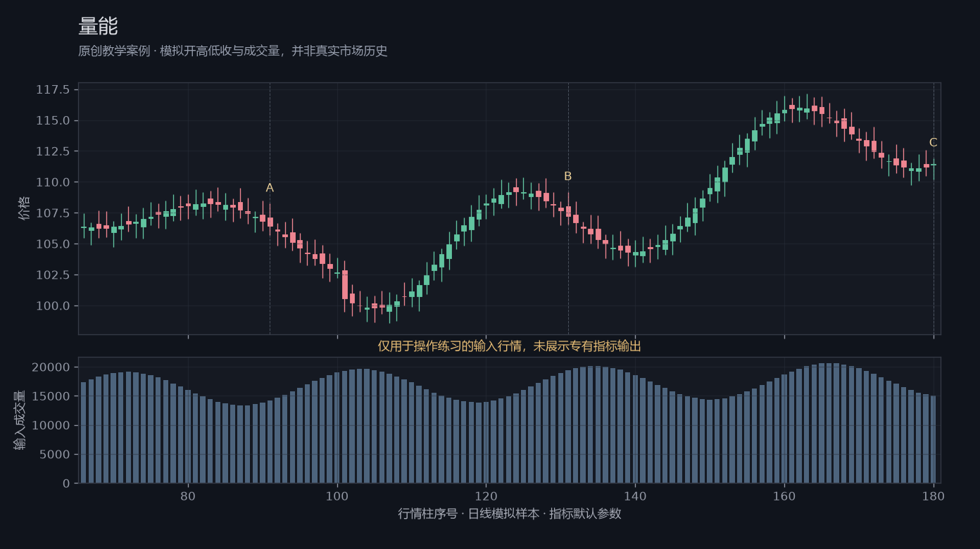Click the 120 bar-index tick label
Screen dimensions: 980x549
point(486,496)
